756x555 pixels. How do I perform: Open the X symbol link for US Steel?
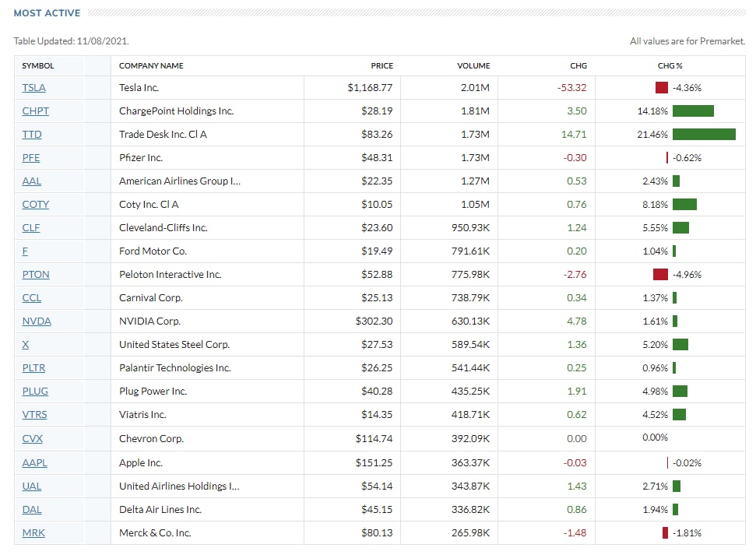[x=26, y=345]
